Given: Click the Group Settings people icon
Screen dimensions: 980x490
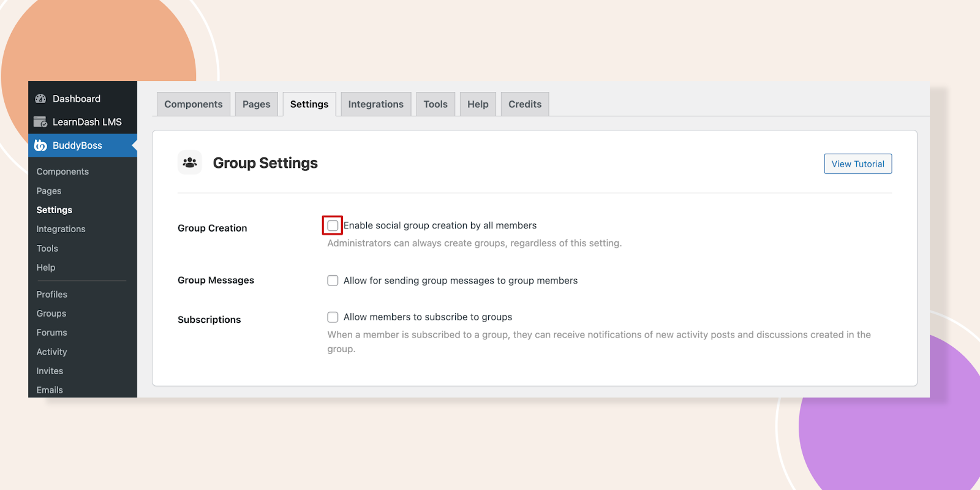Looking at the screenshot, I should click(190, 163).
